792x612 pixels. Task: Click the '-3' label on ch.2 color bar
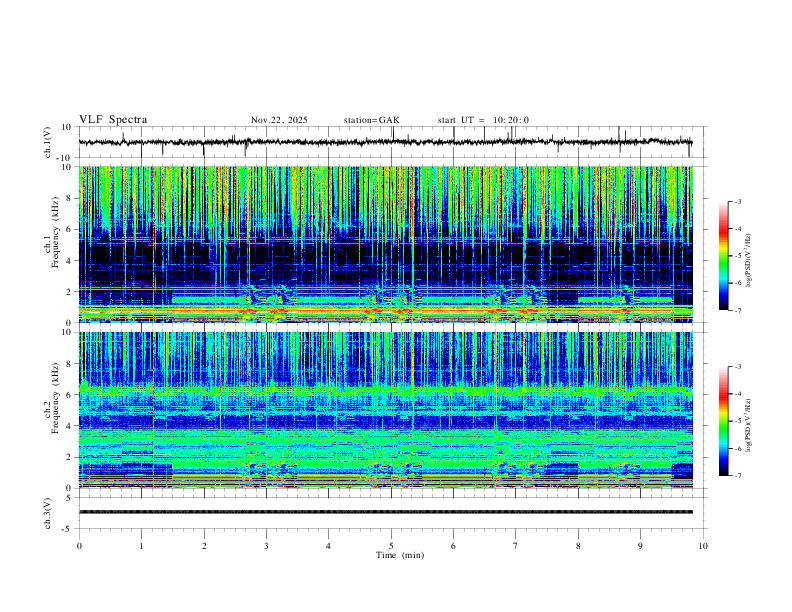[737, 367]
